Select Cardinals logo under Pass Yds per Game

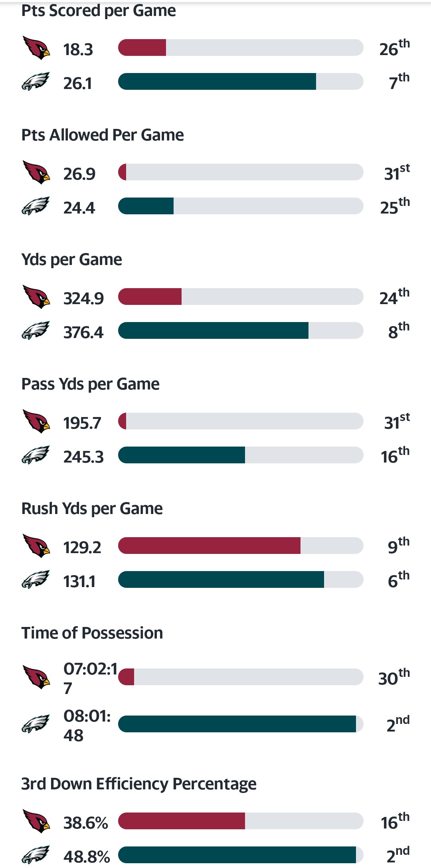36,421
